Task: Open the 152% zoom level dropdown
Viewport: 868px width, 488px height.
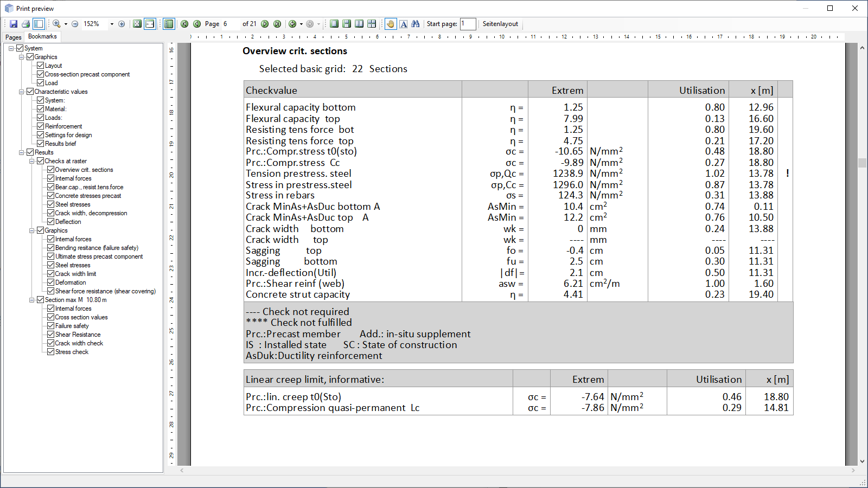Action: [112, 24]
